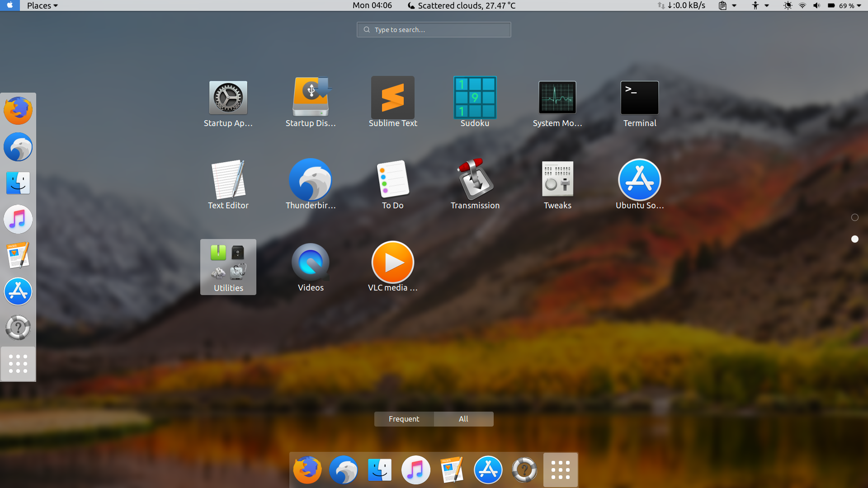868x488 pixels.
Task: Launch the Transmission torrent client
Action: pyautogui.click(x=475, y=180)
